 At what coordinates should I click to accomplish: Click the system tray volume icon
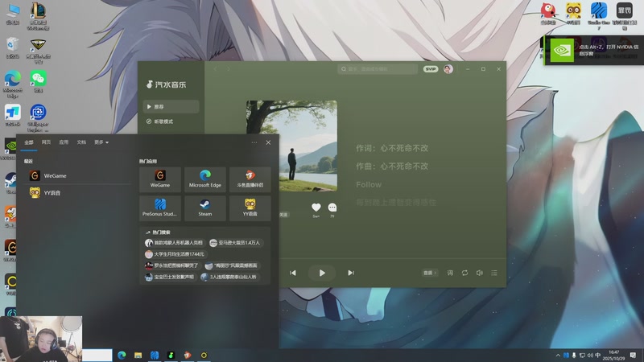tap(590, 356)
